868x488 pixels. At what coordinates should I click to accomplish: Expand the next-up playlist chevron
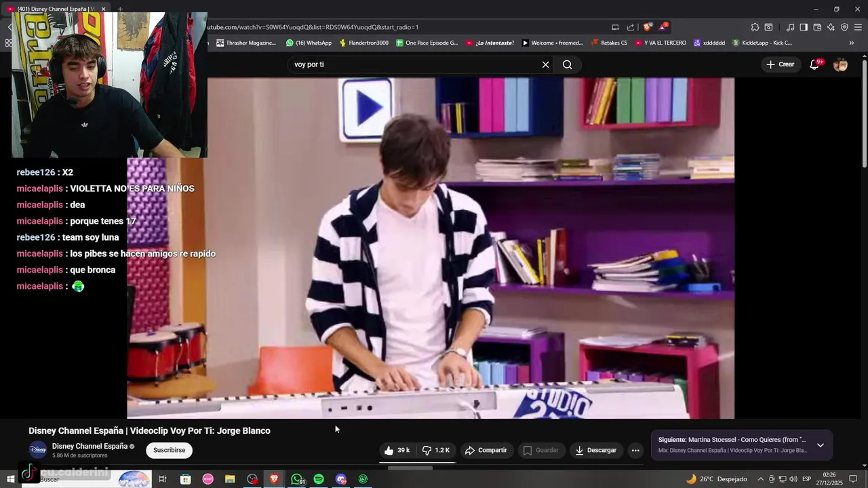[x=820, y=445]
